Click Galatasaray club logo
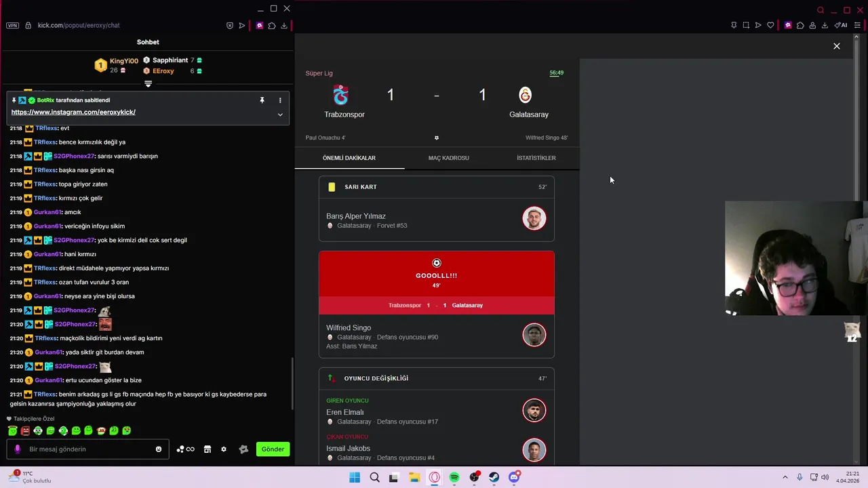 [525, 95]
